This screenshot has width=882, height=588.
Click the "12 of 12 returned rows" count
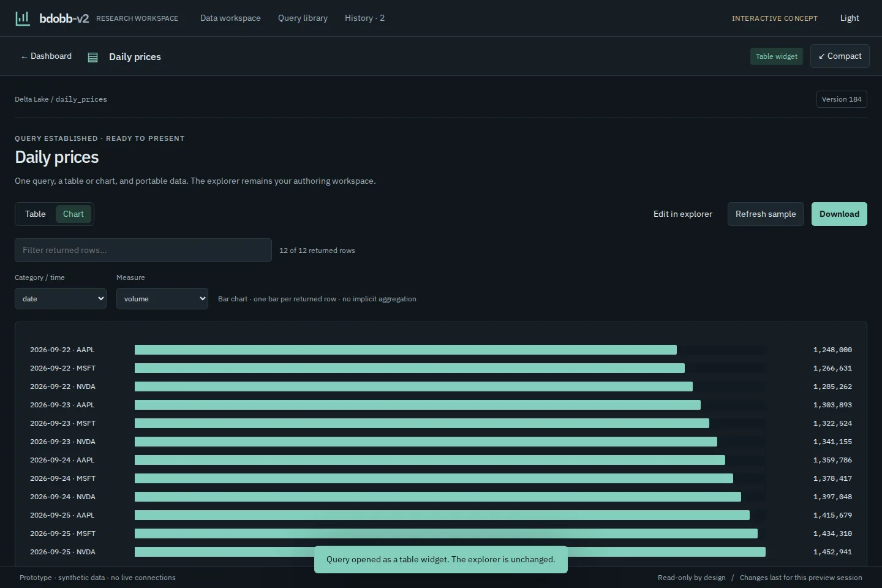[317, 251]
